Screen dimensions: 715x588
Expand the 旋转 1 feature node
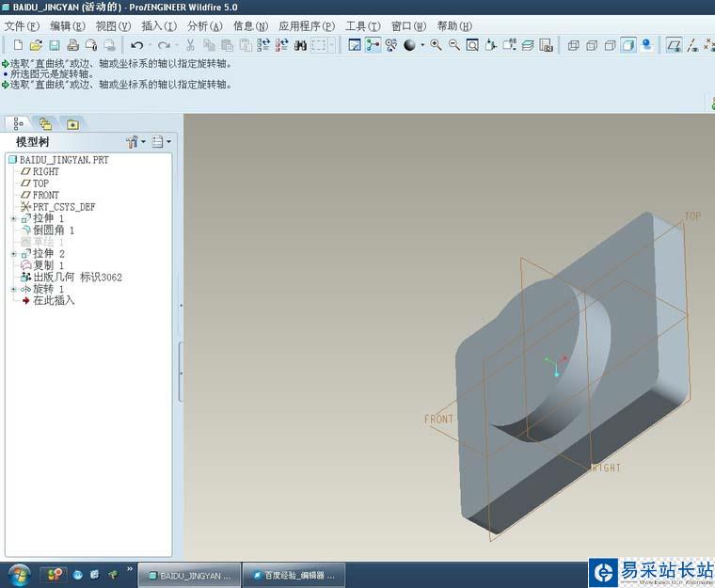click(13, 289)
